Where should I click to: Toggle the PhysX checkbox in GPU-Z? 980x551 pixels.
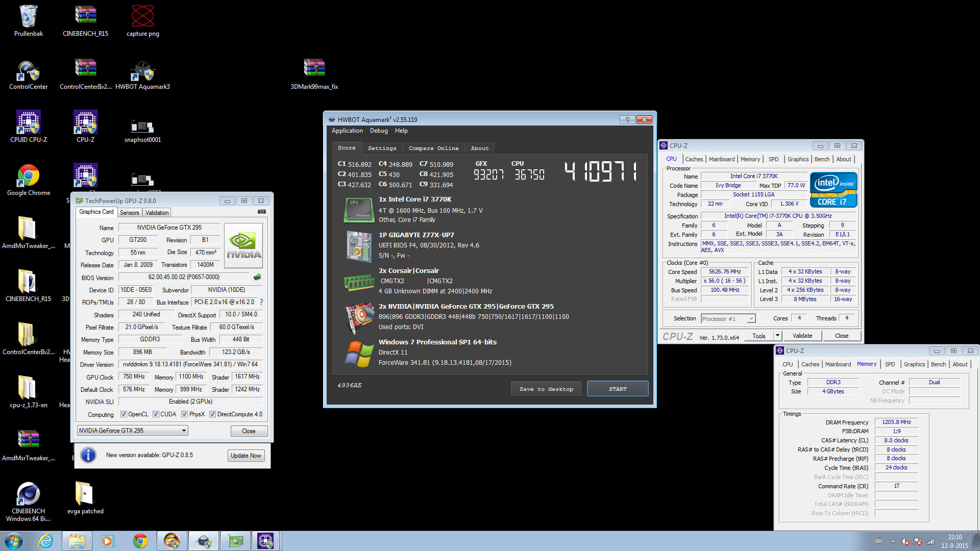coord(184,414)
